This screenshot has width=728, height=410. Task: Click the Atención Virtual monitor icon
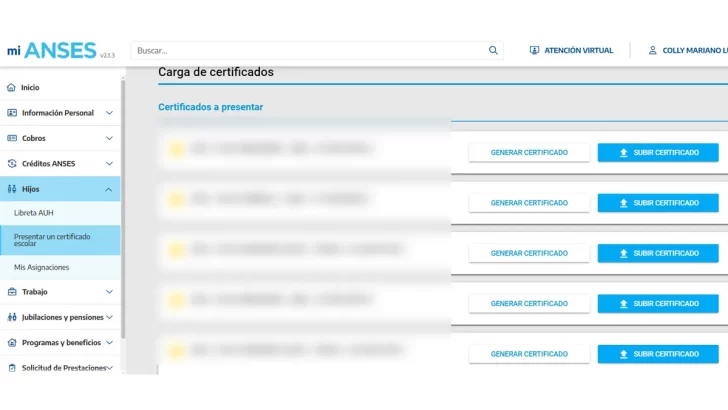534,50
